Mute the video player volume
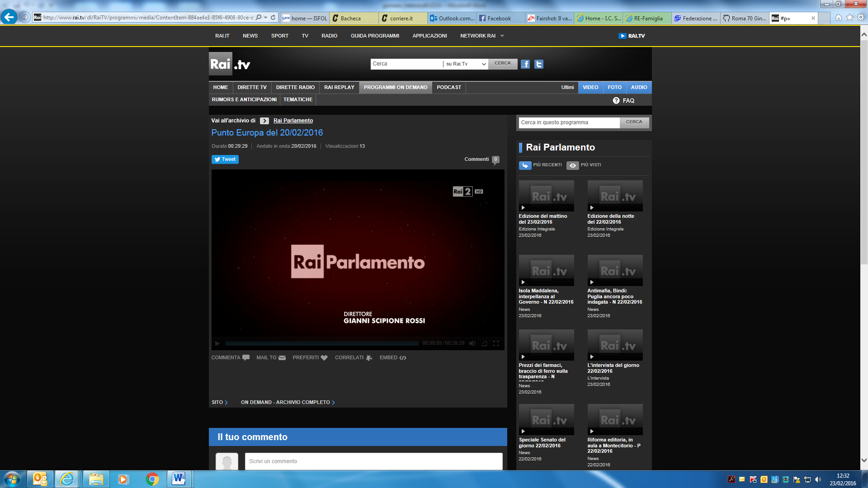This screenshot has width=868, height=488. point(472,343)
